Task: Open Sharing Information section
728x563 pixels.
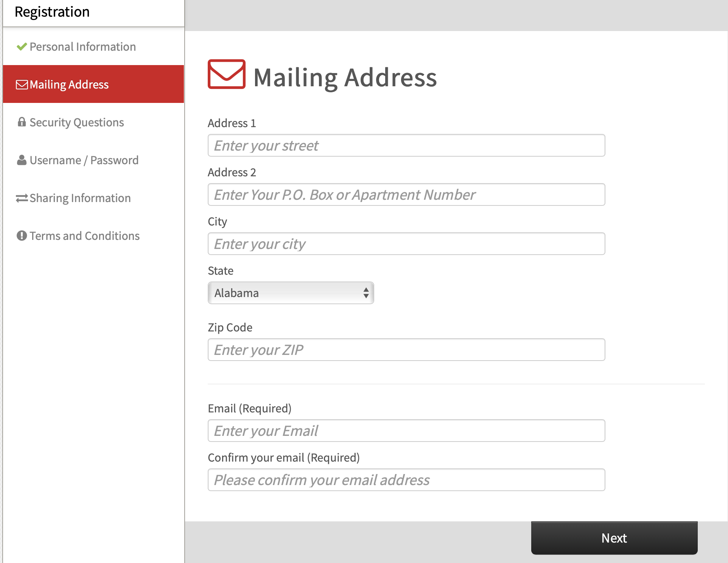Action: click(x=80, y=198)
